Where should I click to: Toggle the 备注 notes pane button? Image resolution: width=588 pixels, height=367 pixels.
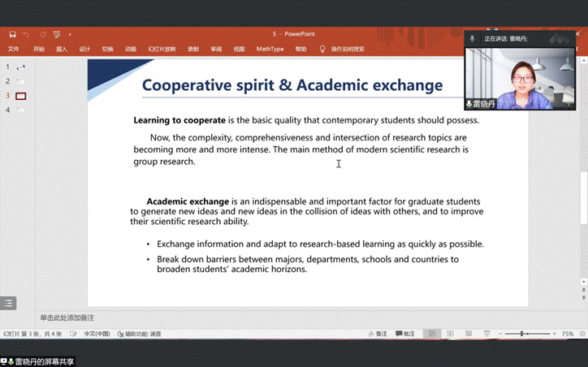[x=376, y=334]
